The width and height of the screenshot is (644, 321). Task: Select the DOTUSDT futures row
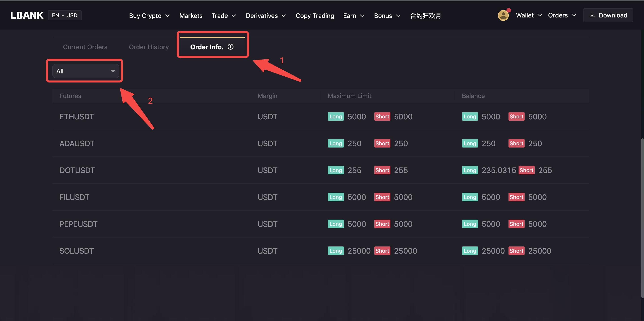click(321, 170)
